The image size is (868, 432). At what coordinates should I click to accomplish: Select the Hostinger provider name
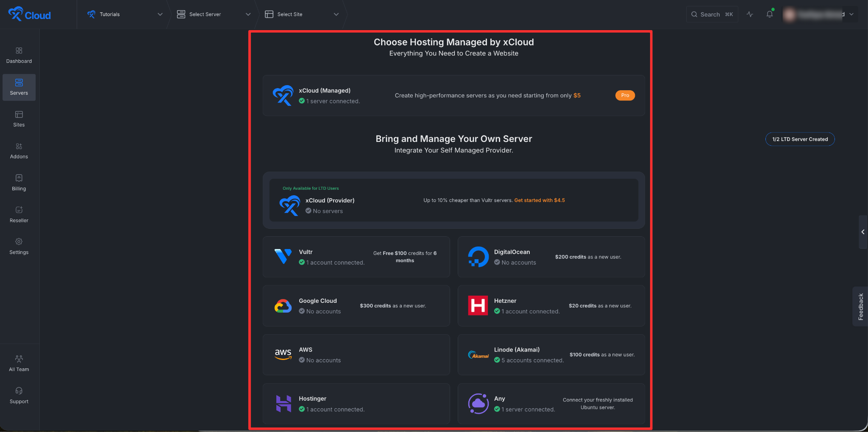tap(312, 399)
